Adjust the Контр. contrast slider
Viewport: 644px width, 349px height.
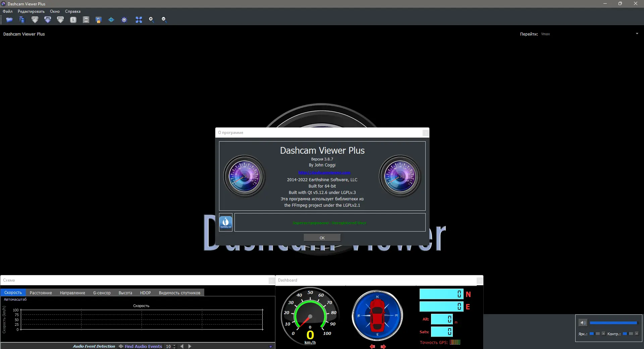[628, 334]
